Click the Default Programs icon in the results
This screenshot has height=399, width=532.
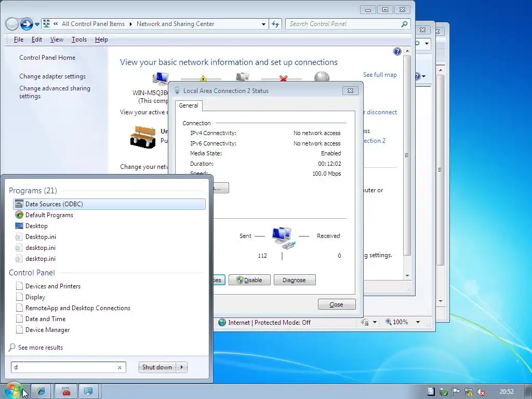pos(19,215)
